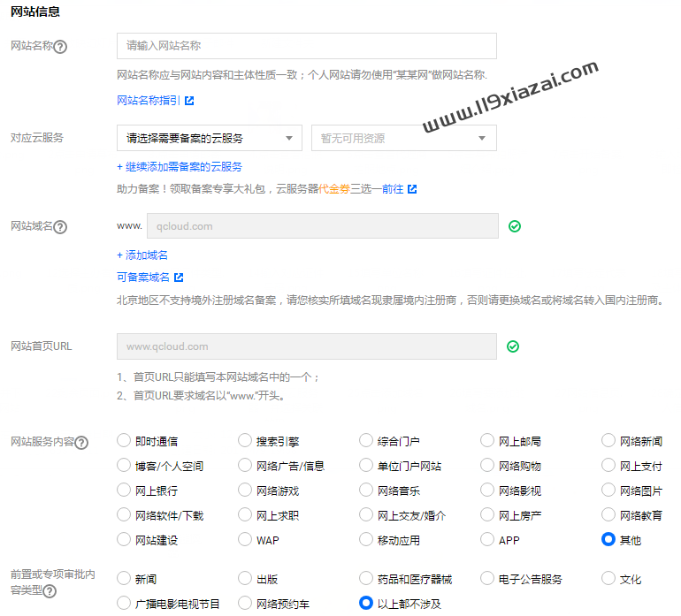Select 网络购物 radio button

[x=487, y=465]
